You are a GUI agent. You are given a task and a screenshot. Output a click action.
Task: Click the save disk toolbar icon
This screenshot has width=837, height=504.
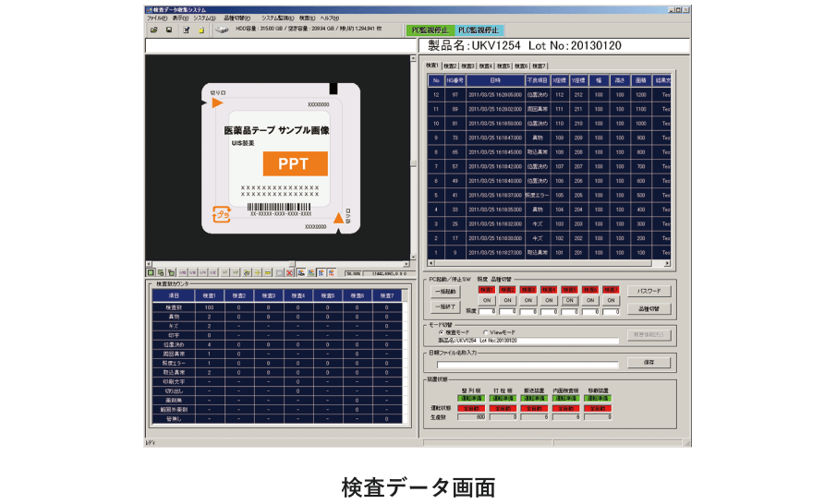tap(169, 30)
